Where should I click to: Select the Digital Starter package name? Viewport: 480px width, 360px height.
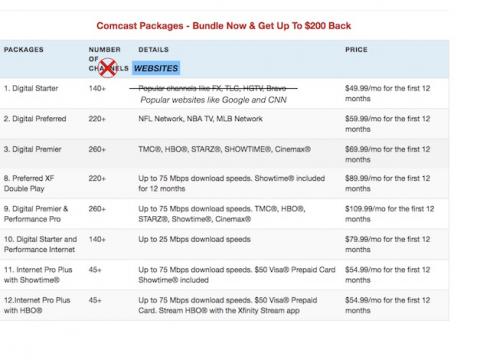pos(31,88)
